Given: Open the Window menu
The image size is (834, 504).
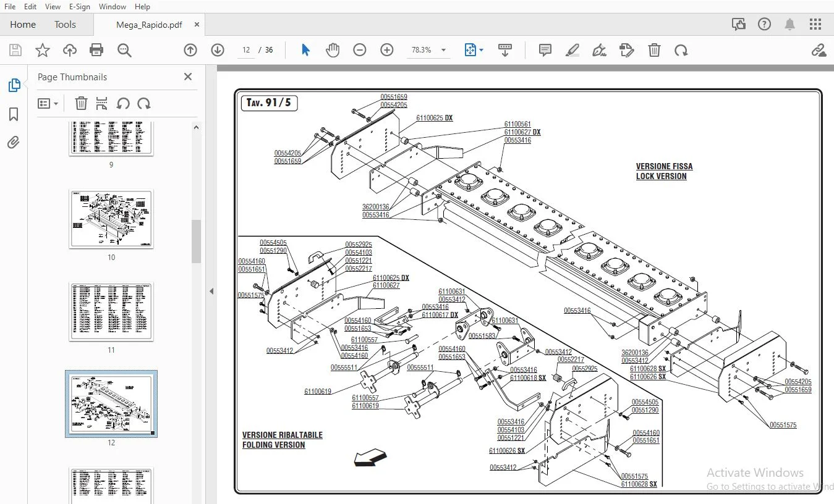Looking at the screenshot, I should pos(113,6).
